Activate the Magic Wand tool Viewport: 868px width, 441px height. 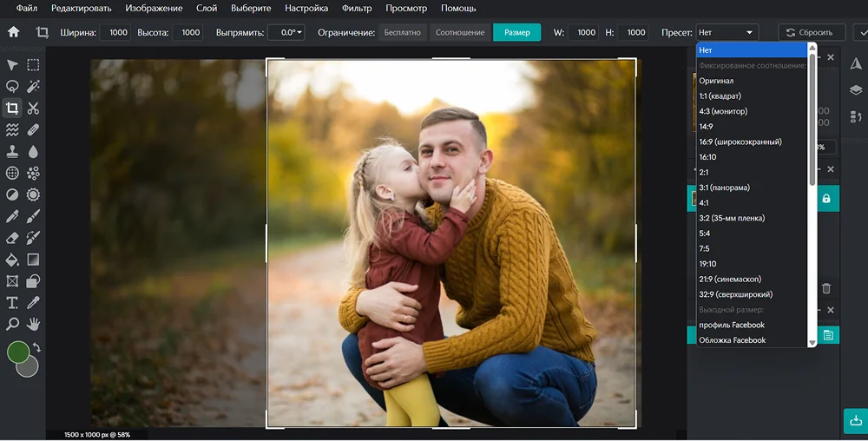coord(34,87)
